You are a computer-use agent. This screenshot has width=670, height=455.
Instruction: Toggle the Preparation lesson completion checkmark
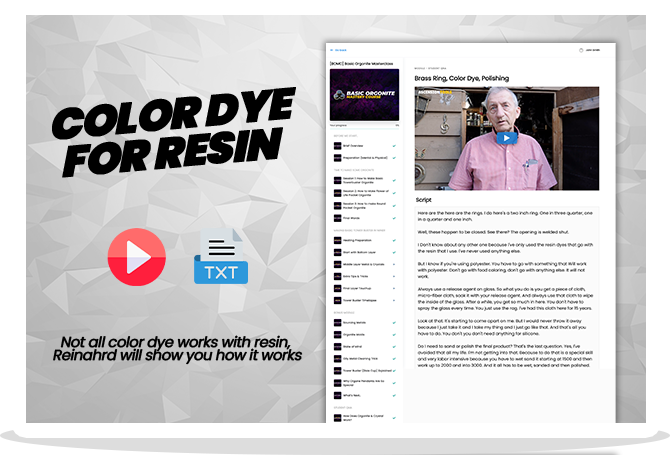396,157
